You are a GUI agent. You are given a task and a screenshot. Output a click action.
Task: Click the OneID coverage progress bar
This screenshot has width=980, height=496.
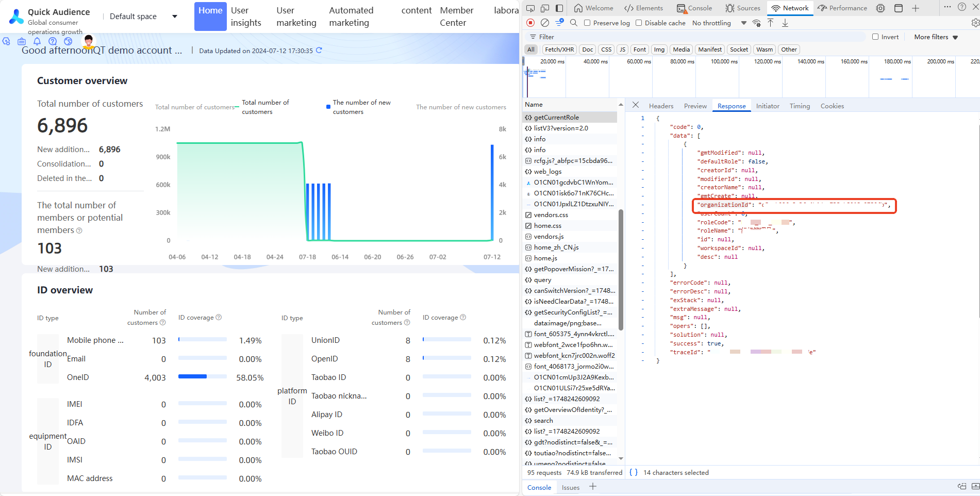click(203, 376)
